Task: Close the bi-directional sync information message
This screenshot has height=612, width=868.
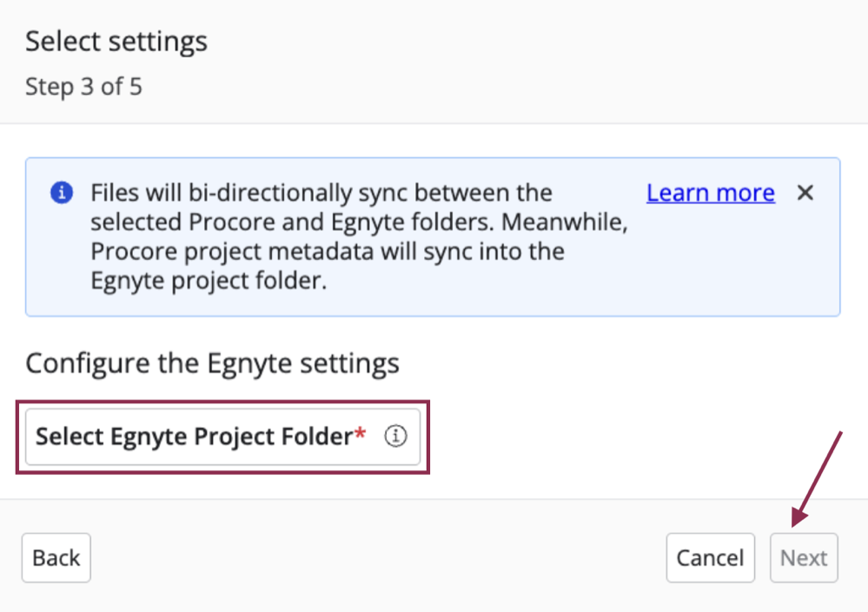Action: click(x=805, y=193)
